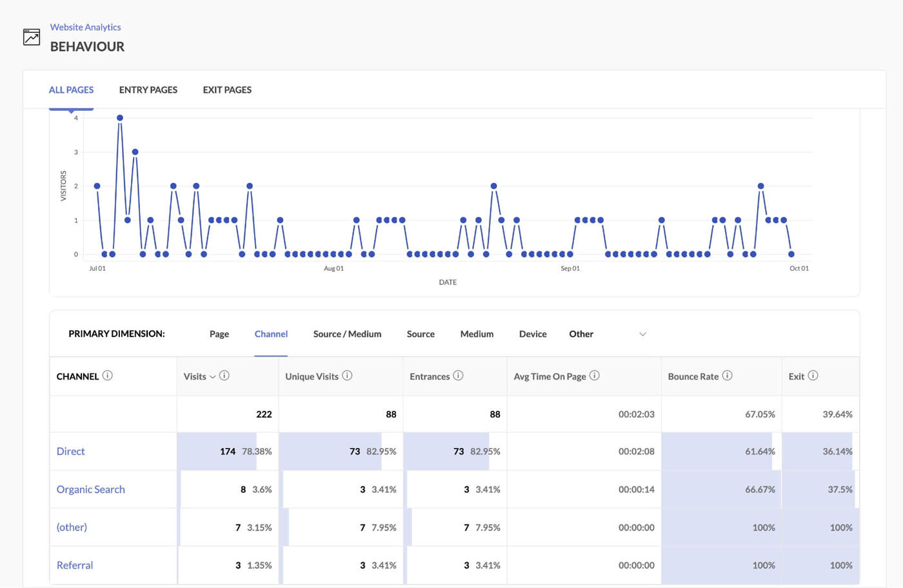Click Organic Search avg time 00:00:14

tap(637, 489)
